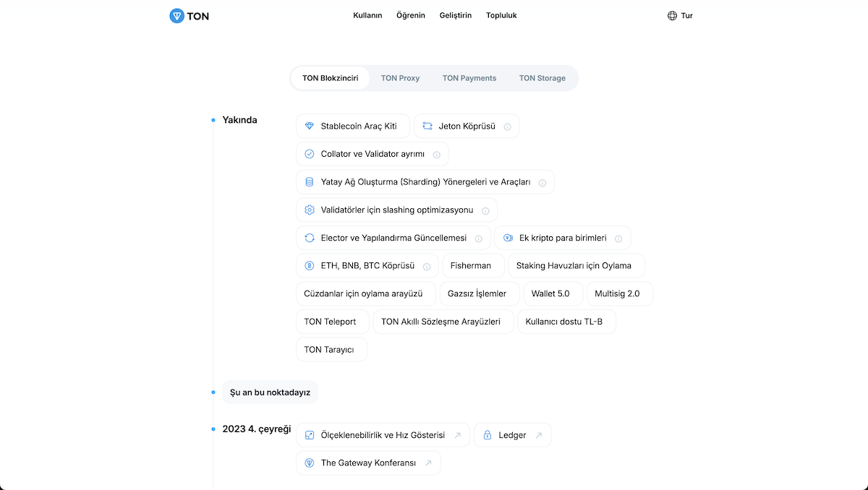Click the Şu an bu noktadayız marker
The height and width of the screenshot is (490, 868).
[270, 392]
